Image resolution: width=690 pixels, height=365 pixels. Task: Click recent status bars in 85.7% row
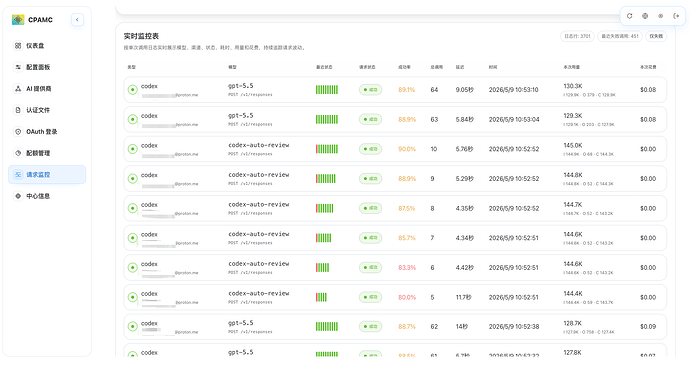click(323, 238)
